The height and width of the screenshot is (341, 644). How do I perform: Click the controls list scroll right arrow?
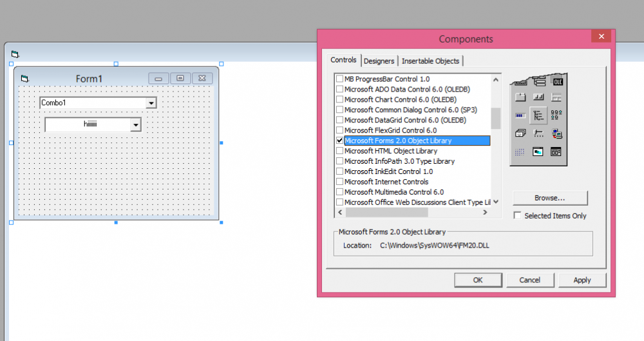pos(485,212)
